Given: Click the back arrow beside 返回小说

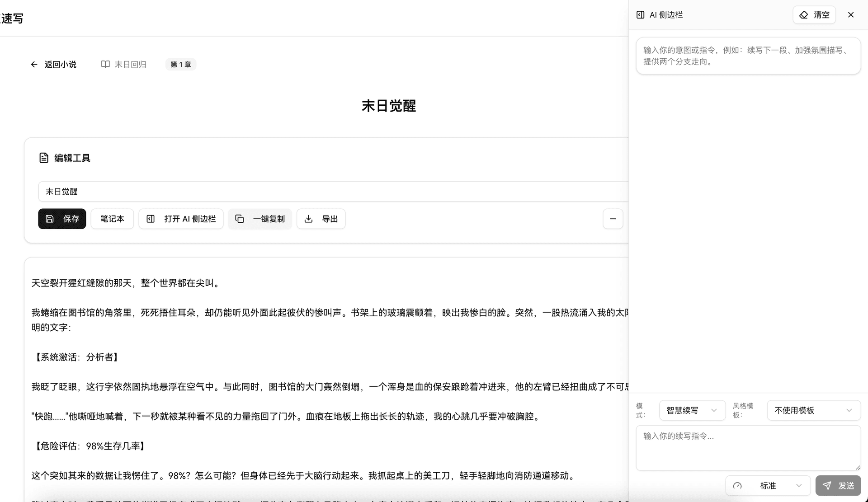Looking at the screenshot, I should 34,64.
